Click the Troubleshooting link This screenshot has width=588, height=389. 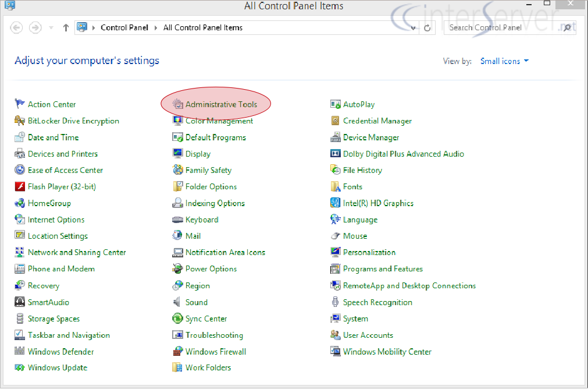point(214,335)
